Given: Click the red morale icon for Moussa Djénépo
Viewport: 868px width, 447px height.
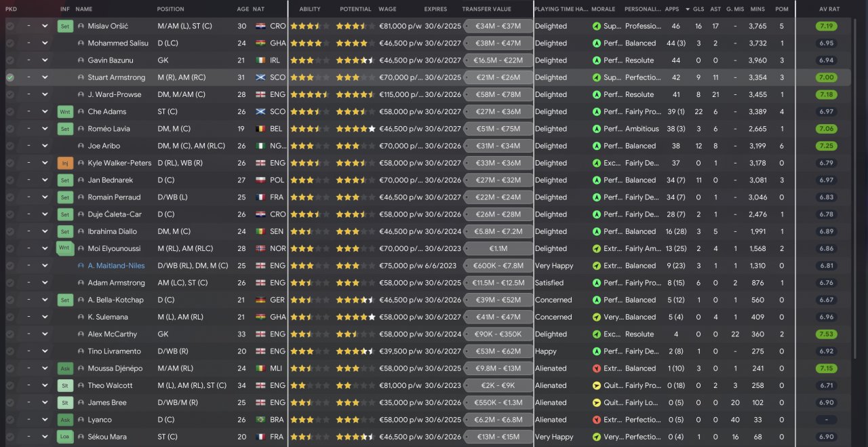Looking at the screenshot, I should click(596, 368).
